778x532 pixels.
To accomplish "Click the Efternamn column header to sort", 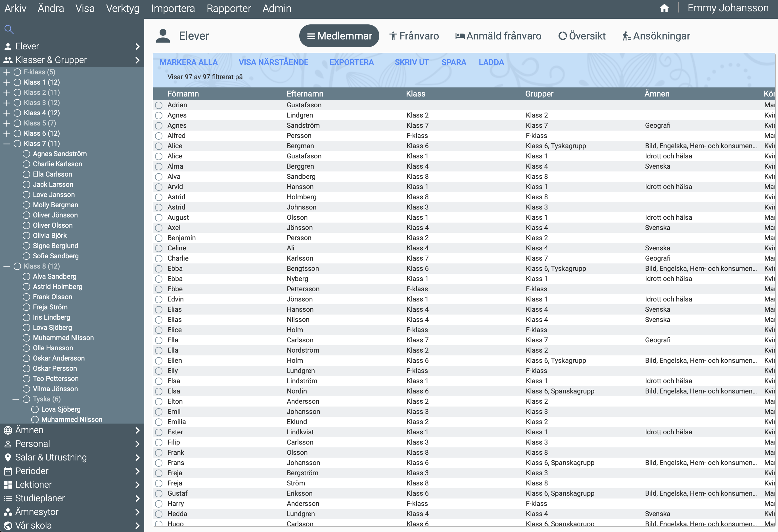I will coord(305,94).
